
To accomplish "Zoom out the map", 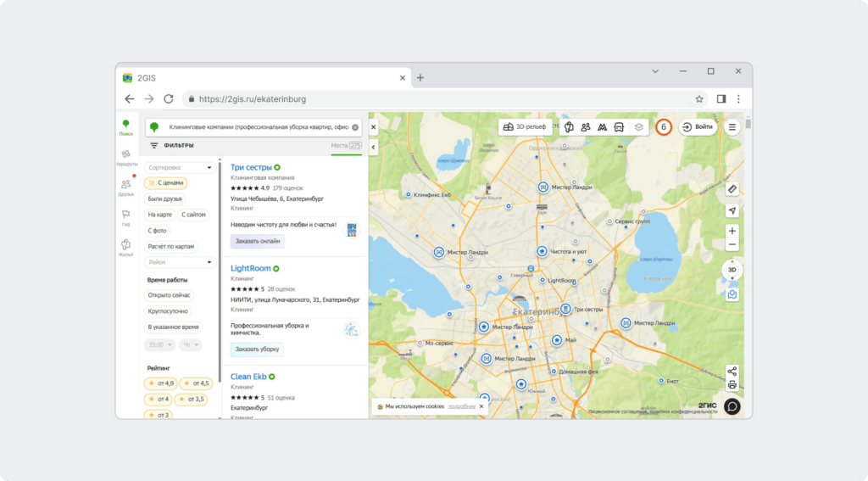I will click(x=732, y=244).
